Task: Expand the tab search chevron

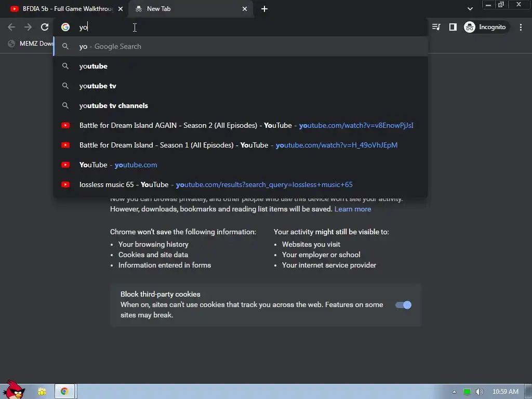Action: click(470, 9)
